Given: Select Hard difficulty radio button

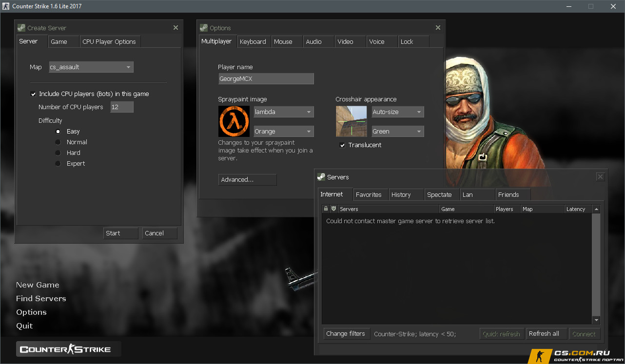Looking at the screenshot, I should click(x=58, y=153).
